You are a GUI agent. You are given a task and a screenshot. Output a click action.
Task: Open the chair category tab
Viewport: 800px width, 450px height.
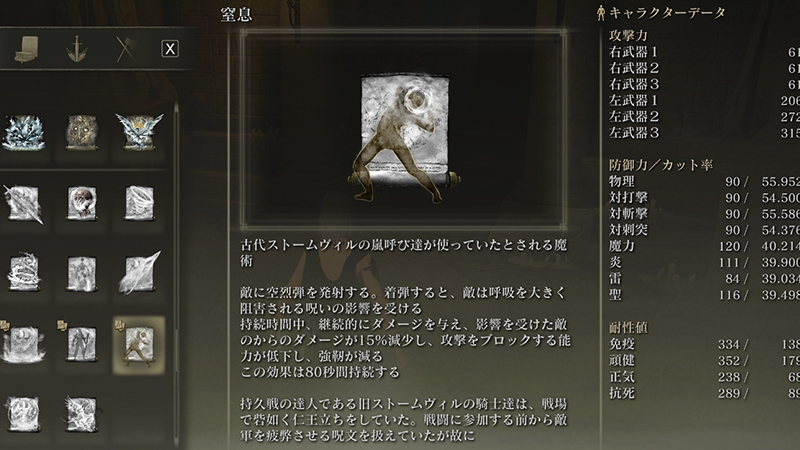(27, 49)
